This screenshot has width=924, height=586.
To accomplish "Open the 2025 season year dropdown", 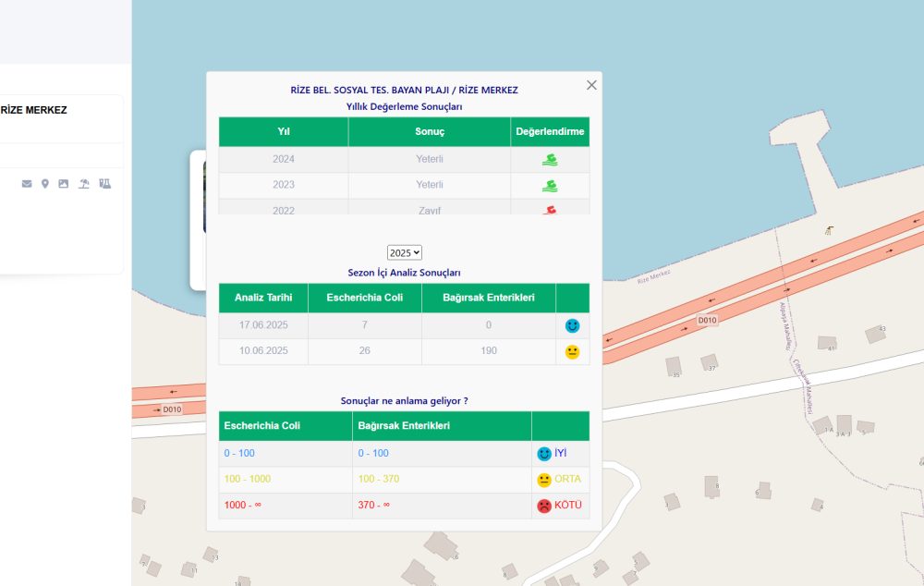I will pos(405,252).
